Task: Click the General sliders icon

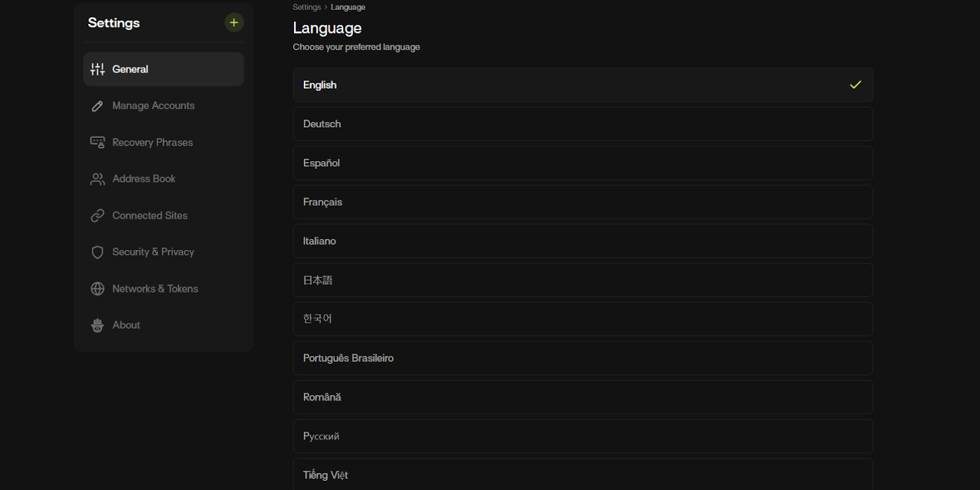Action: coord(97,69)
